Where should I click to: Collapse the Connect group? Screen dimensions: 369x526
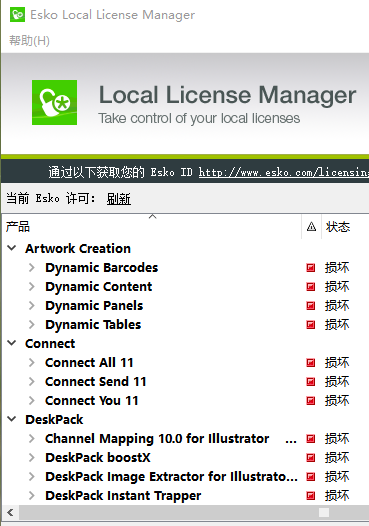coord(12,343)
